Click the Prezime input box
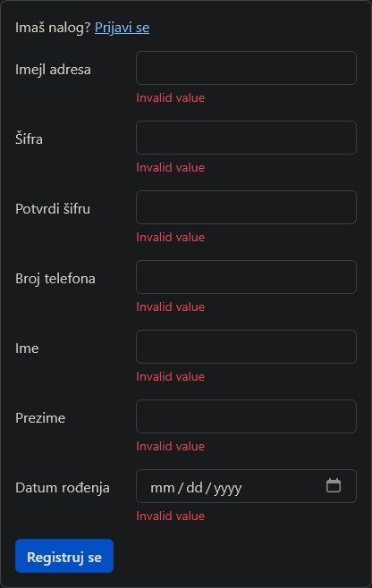 click(246, 416)
